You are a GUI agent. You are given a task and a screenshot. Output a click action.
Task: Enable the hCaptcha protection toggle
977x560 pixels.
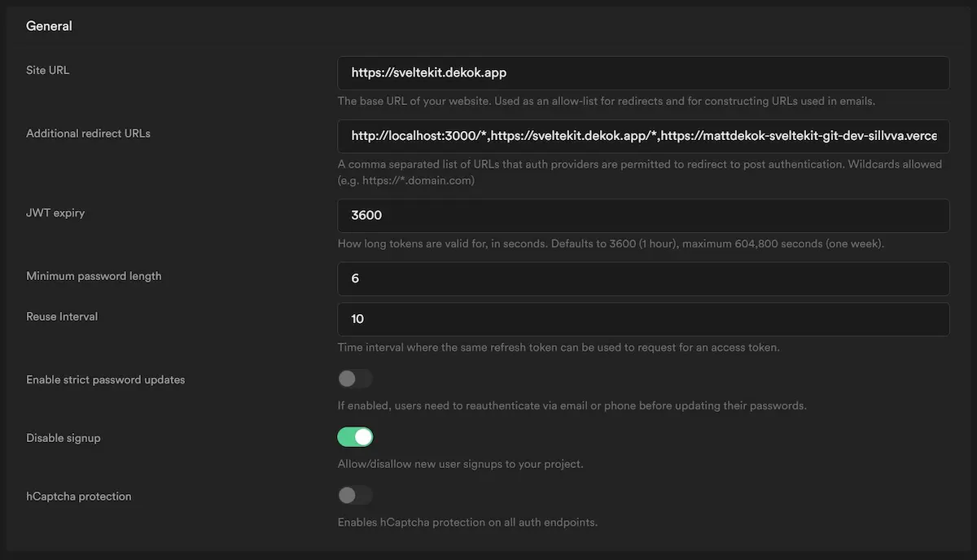tap(355, 495)
